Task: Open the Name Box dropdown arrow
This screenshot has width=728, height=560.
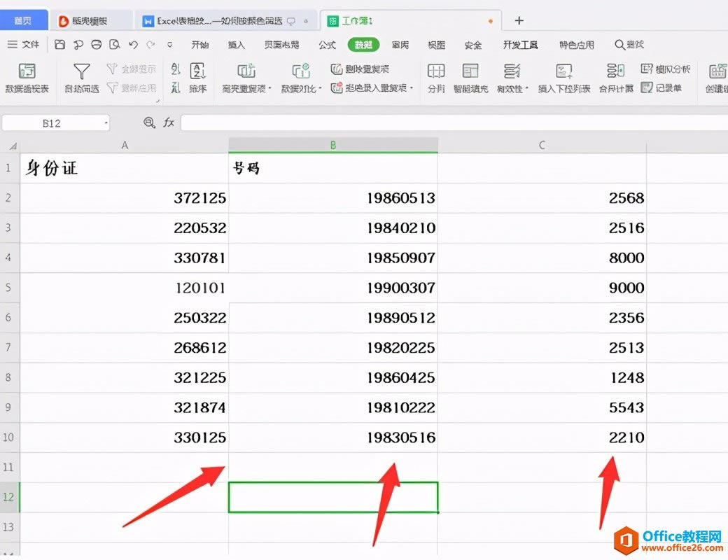Action: click(x=106, y=123)
